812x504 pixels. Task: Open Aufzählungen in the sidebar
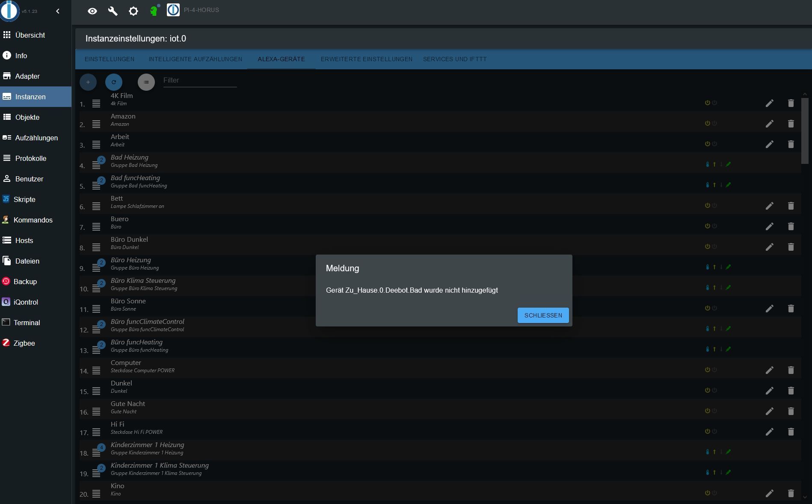(x=36, y=138)
